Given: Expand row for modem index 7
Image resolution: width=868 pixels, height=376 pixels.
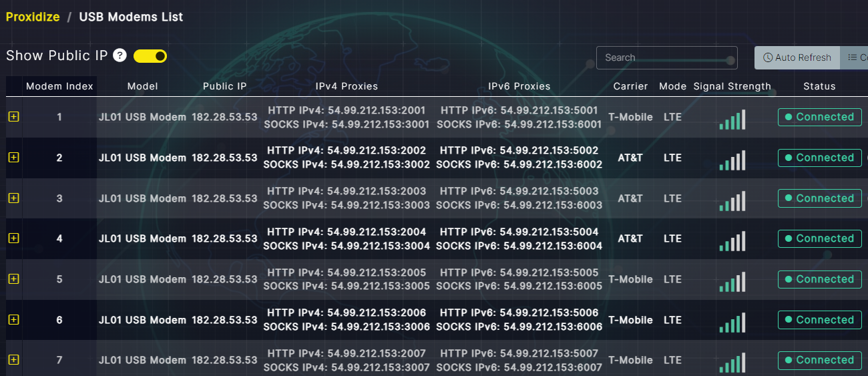Looking at the screenshot, I should (13, 360).
